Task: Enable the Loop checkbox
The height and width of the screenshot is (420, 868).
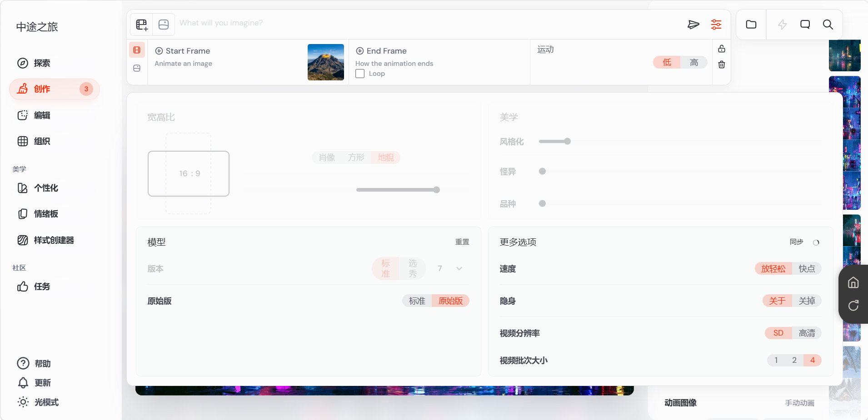Action: point(360,74)
